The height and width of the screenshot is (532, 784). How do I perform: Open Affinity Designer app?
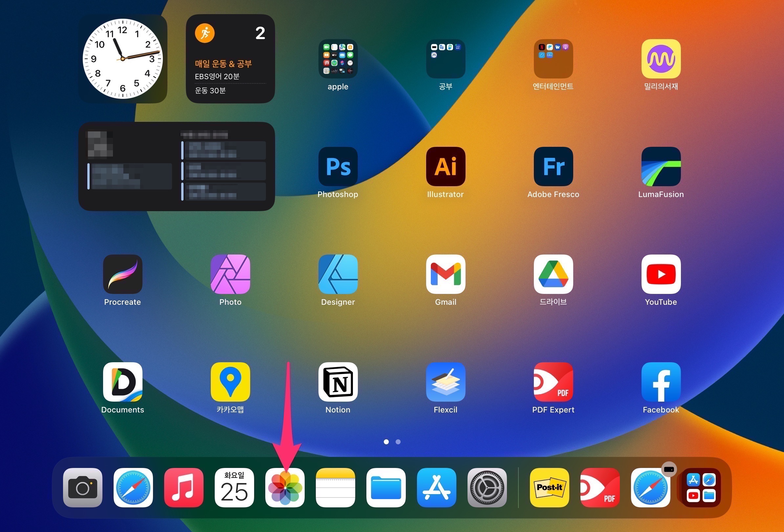click(338, 274)
